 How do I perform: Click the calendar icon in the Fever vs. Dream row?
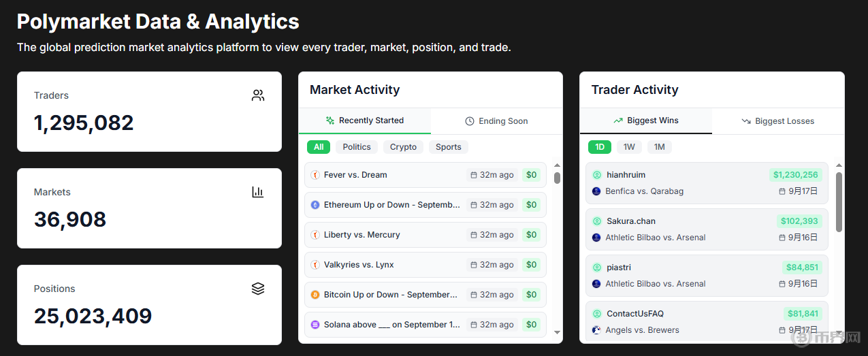[474, 175]
